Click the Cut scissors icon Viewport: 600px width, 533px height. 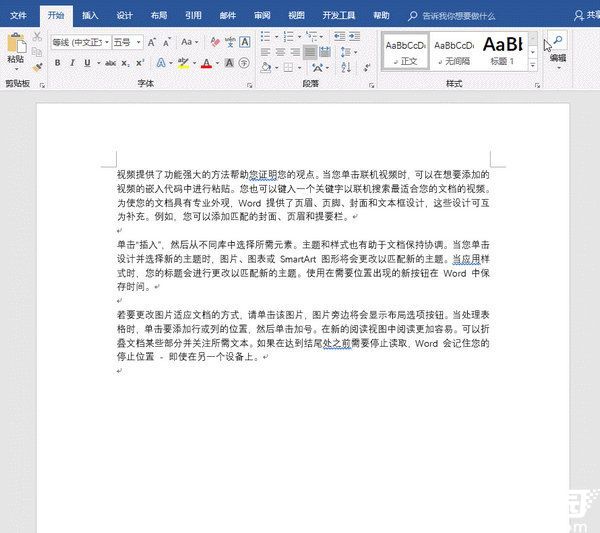(x=37, y=36)
